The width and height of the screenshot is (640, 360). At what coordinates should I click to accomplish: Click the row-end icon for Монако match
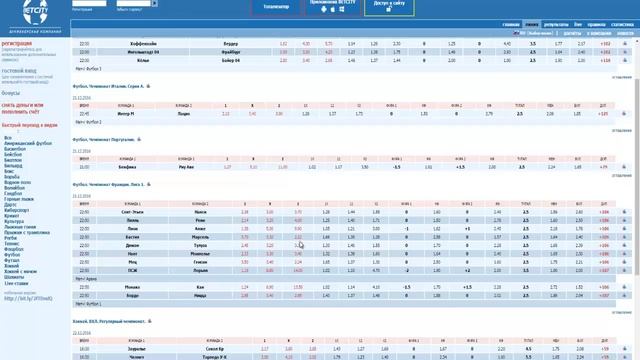[x=624, y=287]
